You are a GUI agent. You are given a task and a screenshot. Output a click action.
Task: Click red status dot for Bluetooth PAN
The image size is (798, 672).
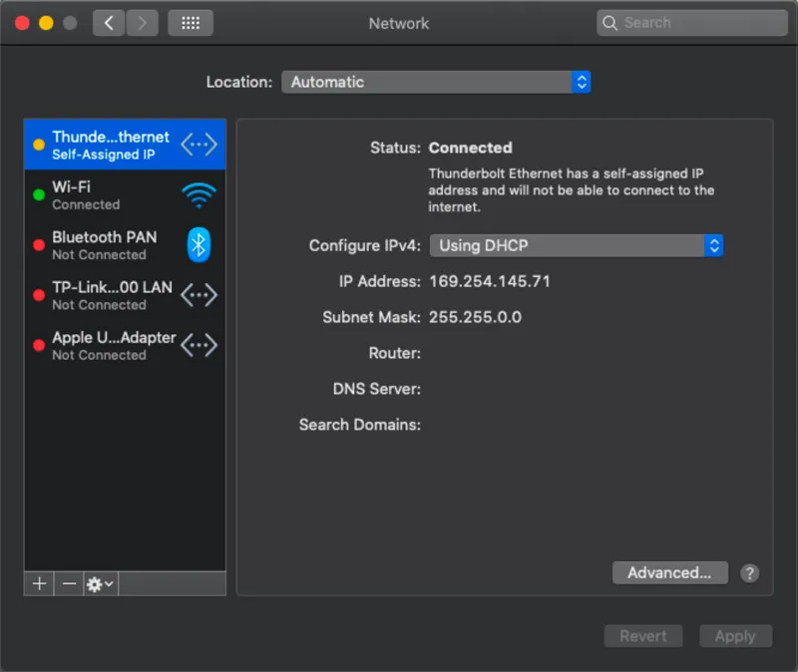[39, 245]
